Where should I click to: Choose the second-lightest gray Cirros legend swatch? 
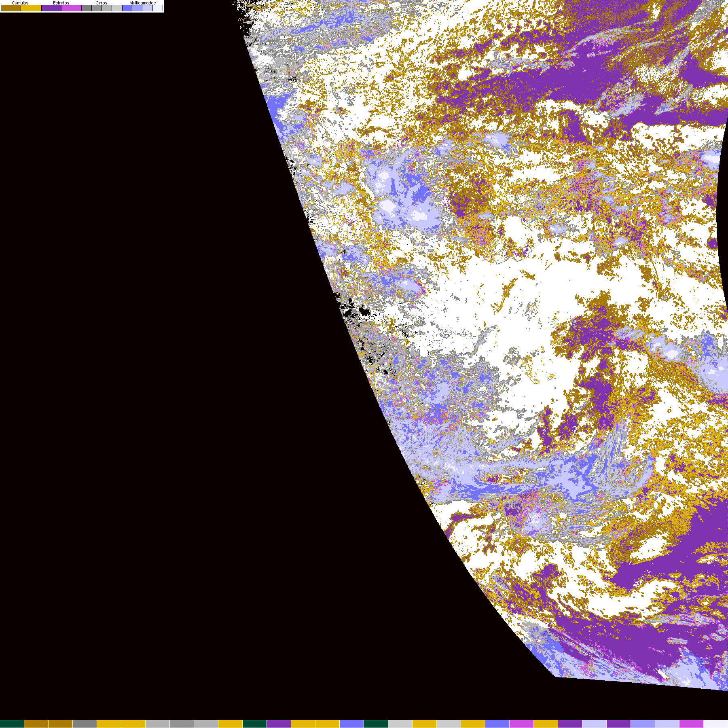coord(107,8)
